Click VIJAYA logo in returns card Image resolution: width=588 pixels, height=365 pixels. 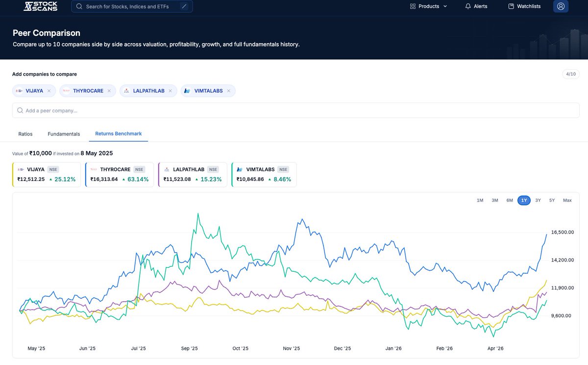21,169
